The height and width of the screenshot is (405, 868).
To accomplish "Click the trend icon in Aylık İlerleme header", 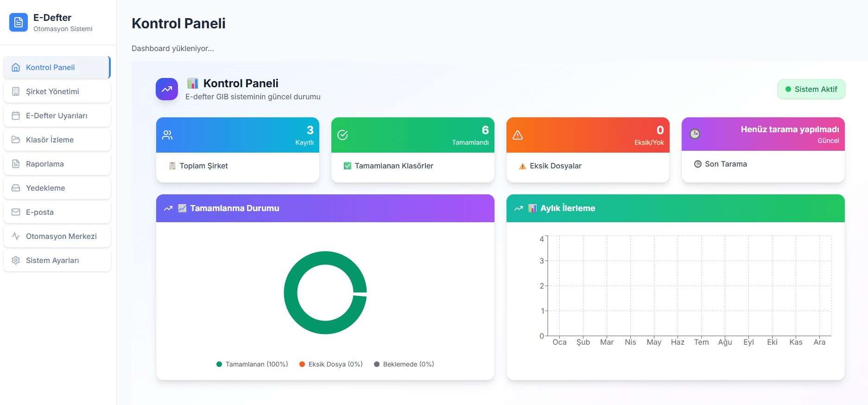I will (x=519, y=208).
